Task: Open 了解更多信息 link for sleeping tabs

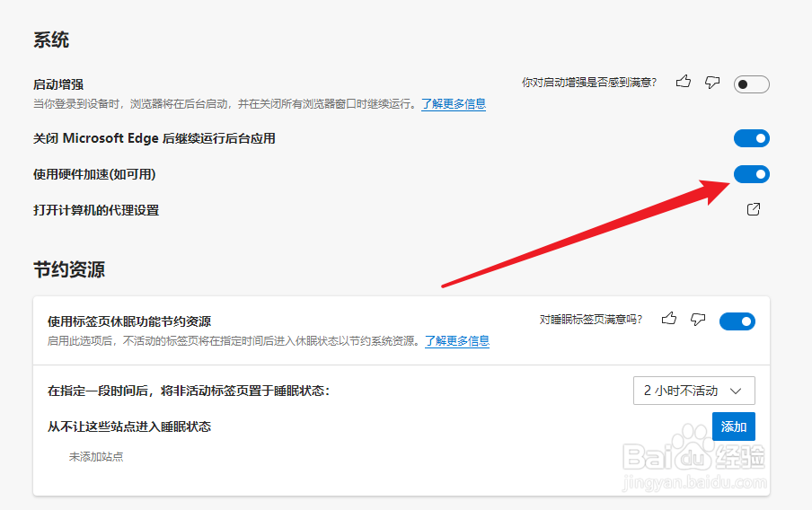Action: click(457, 340)
